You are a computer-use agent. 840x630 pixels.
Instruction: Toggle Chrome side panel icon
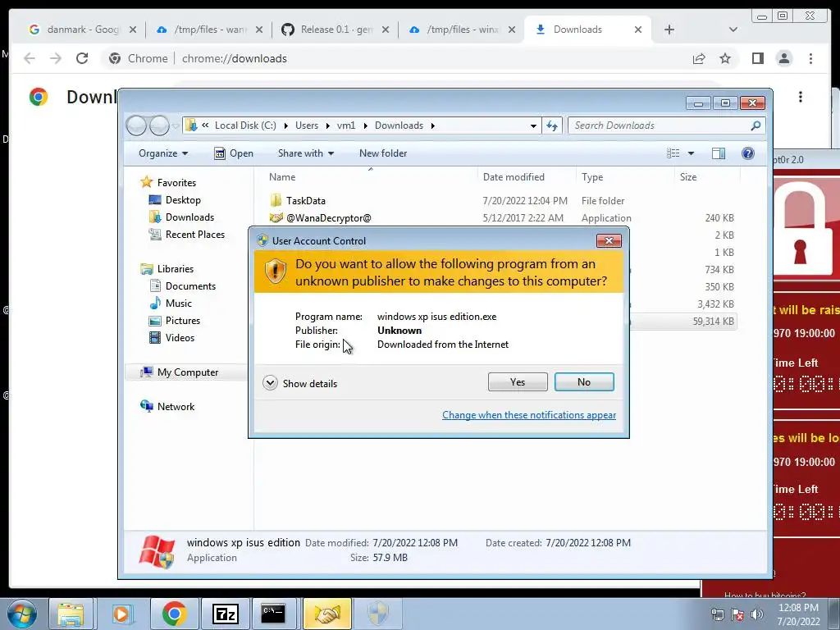click(x=757, y=58)
